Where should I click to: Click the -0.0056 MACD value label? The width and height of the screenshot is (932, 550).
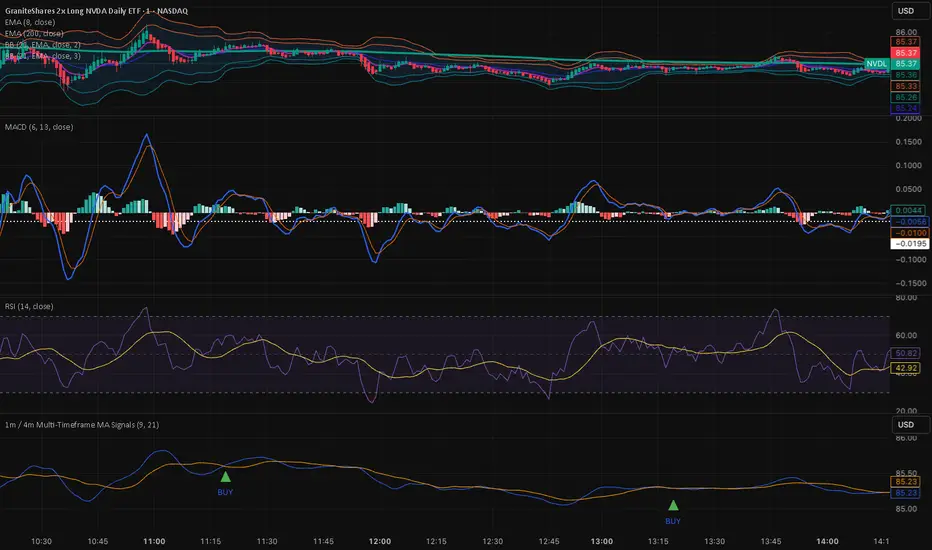(908, 222)
